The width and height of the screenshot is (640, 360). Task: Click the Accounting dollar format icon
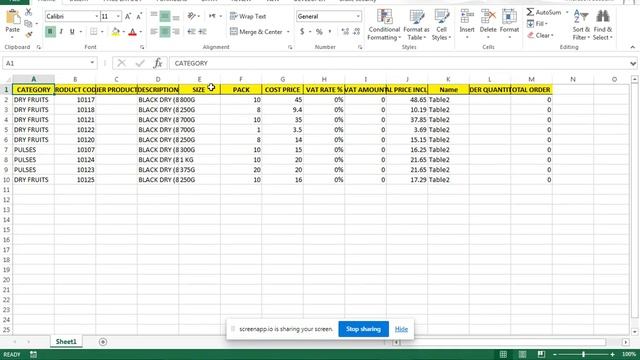coord(302,31)
